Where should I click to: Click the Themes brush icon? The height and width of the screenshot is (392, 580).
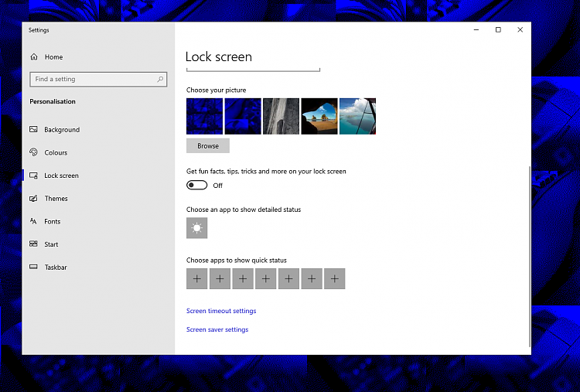(34, 198)
